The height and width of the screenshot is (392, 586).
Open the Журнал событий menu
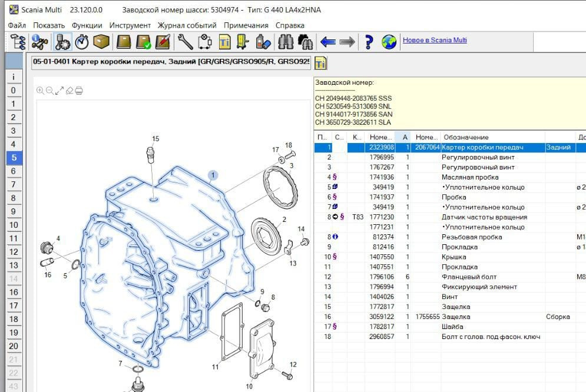[188, 25]
